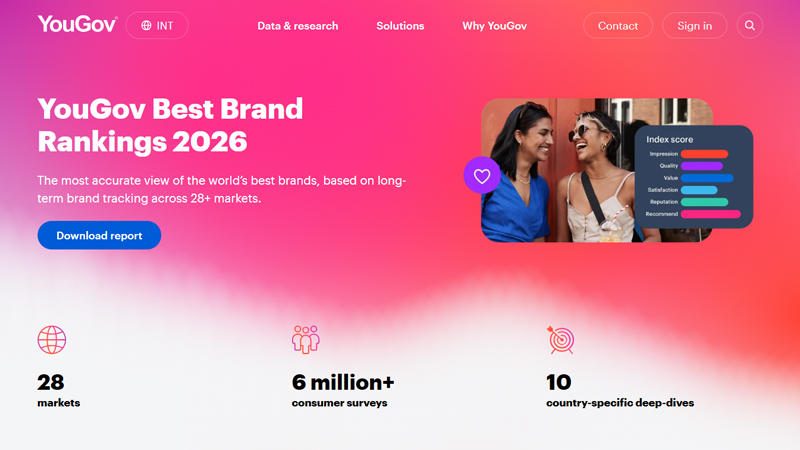
Task: Click the purple Quality score bar
Action: point(702,166)
